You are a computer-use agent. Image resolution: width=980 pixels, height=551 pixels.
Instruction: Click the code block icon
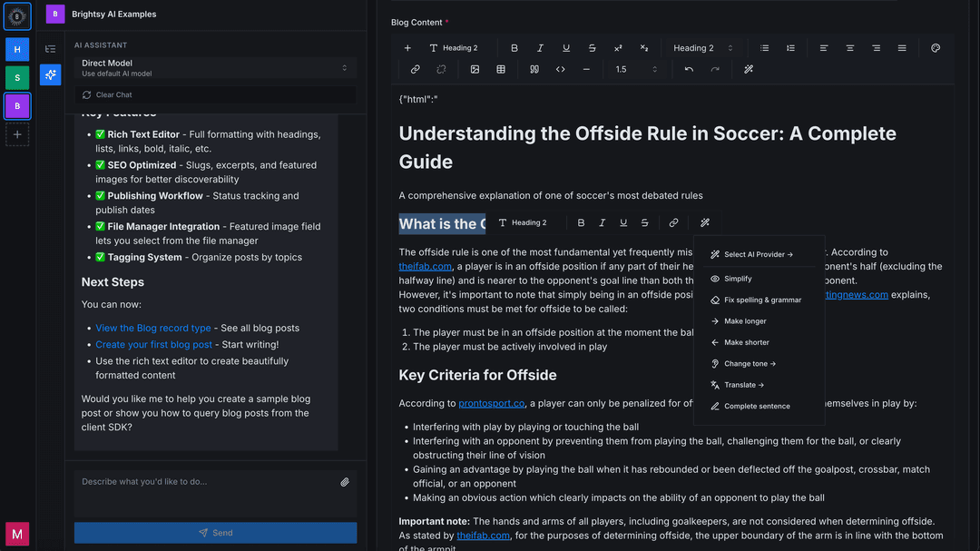(x=561, y=69)
